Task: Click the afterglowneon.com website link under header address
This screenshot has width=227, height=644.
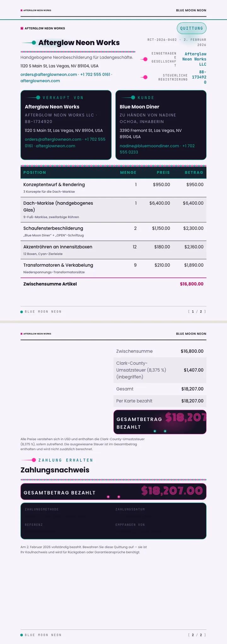Action: point(40,81)
